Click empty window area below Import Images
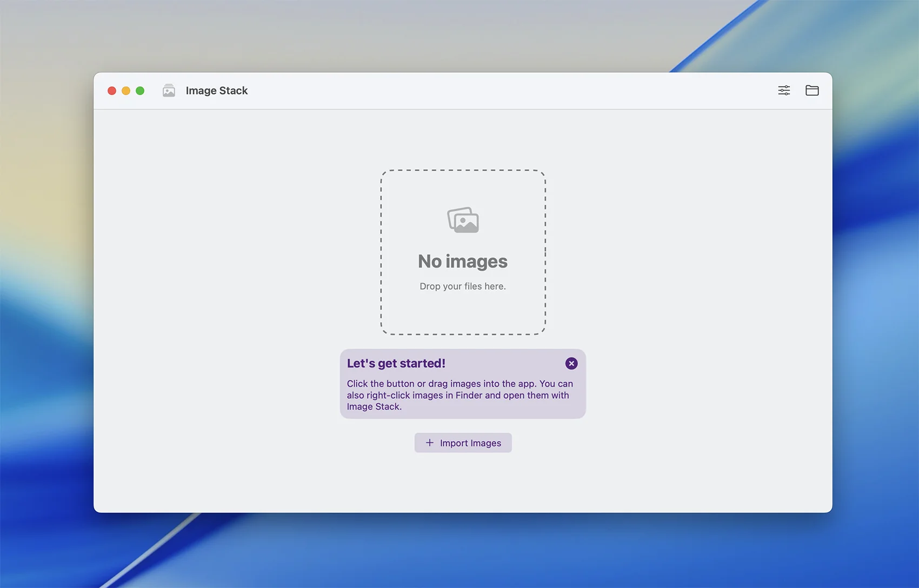The image size is (919, 588). coord(463,484)
